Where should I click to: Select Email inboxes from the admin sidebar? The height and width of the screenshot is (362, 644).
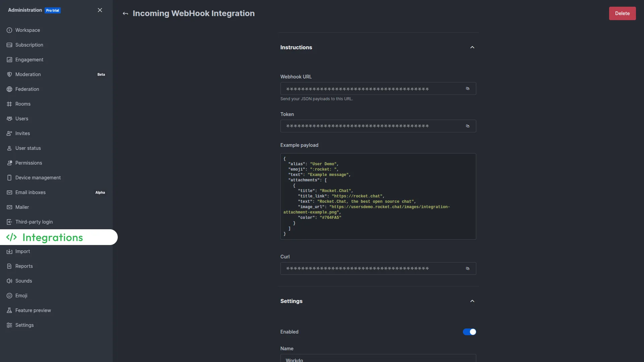[x=30, y=192]
